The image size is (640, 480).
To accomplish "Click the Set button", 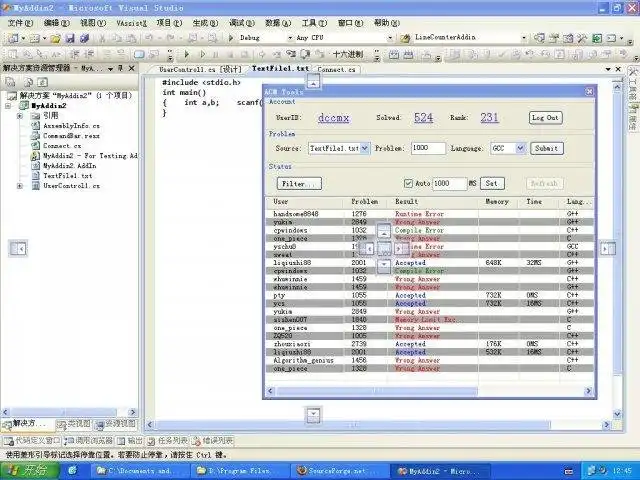I will [x=492, y=184].
